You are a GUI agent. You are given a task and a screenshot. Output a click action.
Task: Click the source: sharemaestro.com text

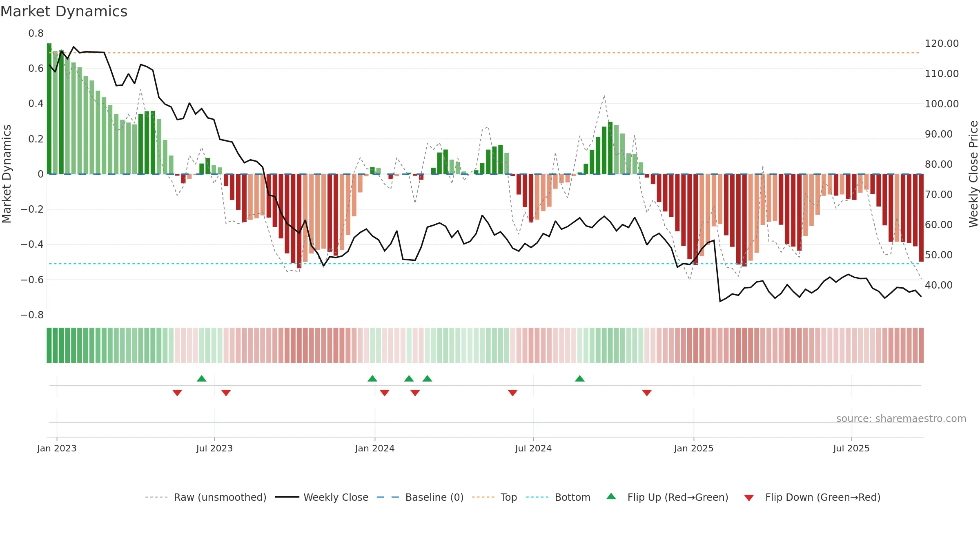pyautogui.click(x=901, y=418)
